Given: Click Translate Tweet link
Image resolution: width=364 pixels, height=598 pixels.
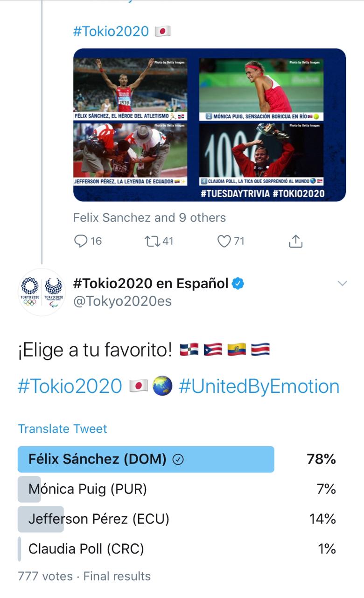Looking at the screenshot, I should (x=63, y=429).
